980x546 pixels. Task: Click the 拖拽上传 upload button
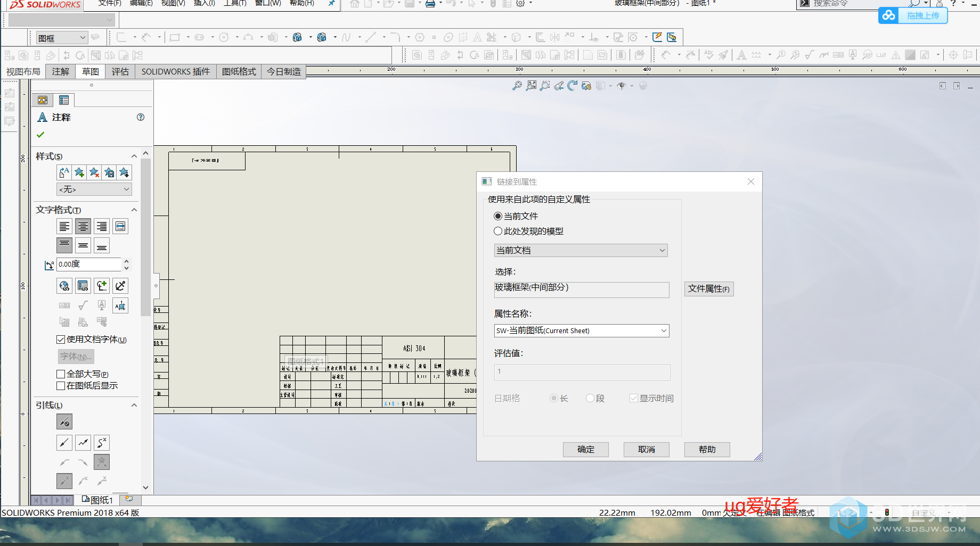tap(913, 15)
